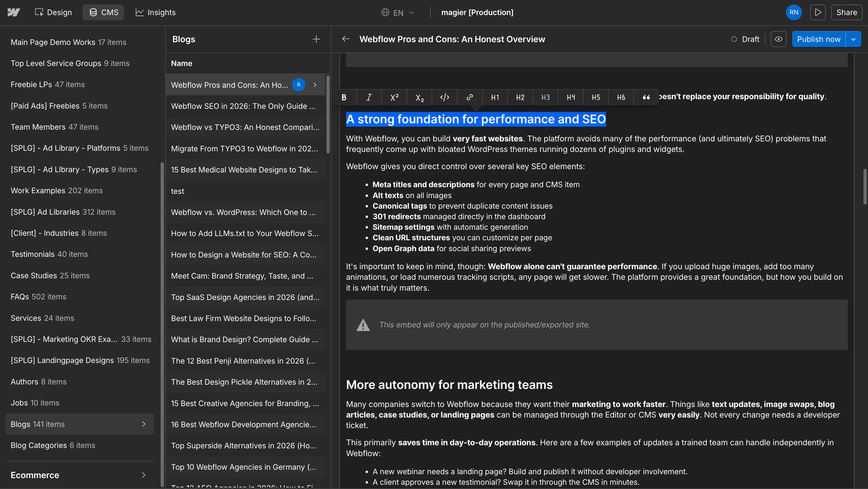Toggle bold formatting
Image resolution: width=868 pixels, height=489 pixels.
click(344, 97)
